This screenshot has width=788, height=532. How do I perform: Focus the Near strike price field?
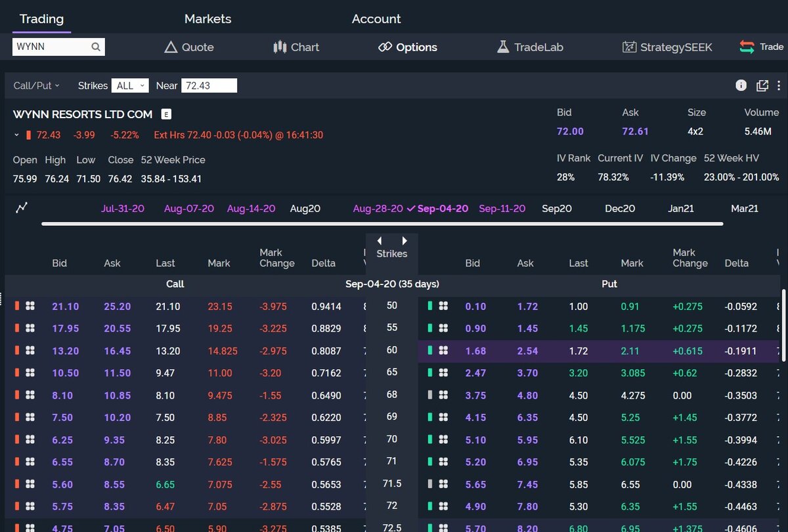click(209, 85)
